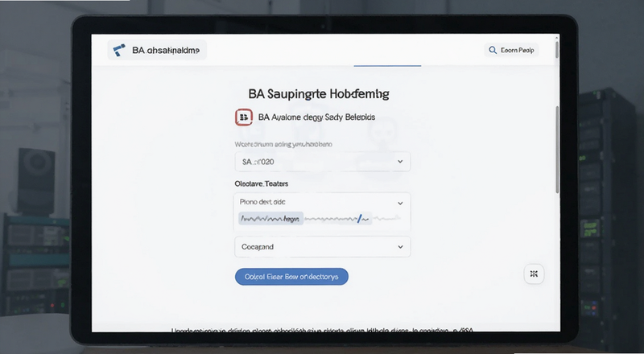
Task: Click the magnifier search icon
Action: (x=493, y=50)
